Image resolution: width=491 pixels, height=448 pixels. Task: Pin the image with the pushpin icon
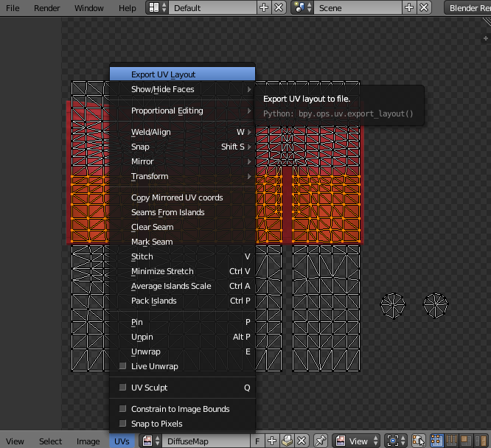pos(321,441)
